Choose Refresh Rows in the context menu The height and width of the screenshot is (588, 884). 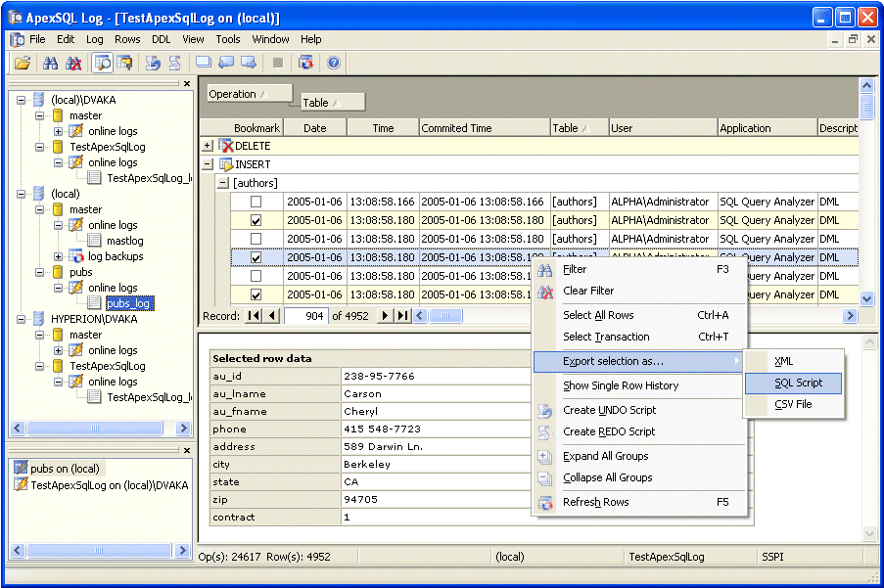(640, 502)
